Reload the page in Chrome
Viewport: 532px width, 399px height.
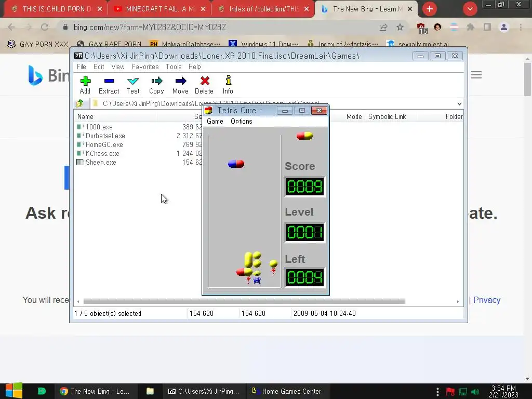tap(45, 27)
